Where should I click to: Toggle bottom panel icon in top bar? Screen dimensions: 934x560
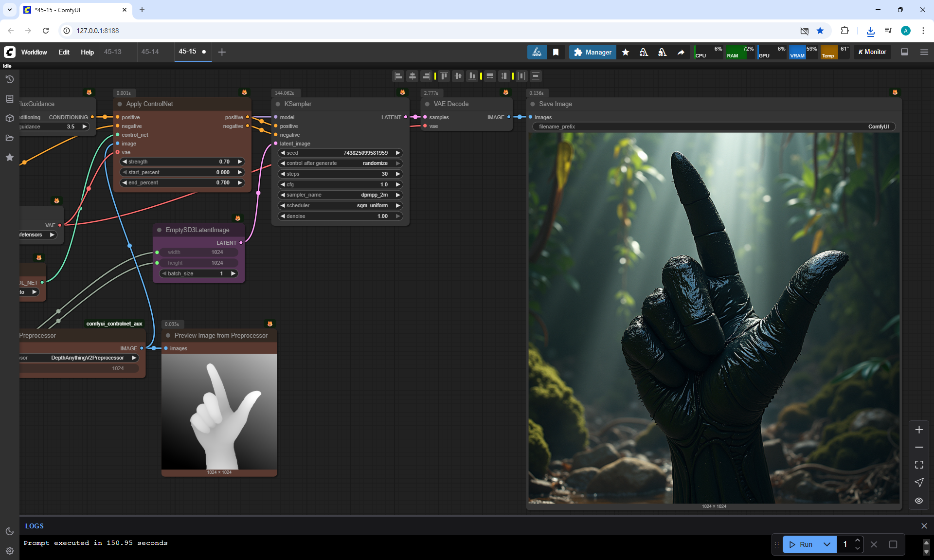[x=904, y=52]
